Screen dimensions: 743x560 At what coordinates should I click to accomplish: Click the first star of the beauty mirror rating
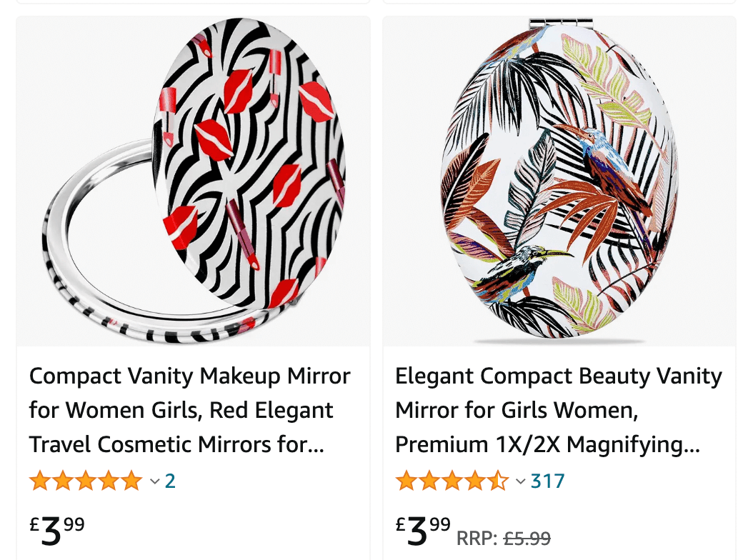[407, 481]
